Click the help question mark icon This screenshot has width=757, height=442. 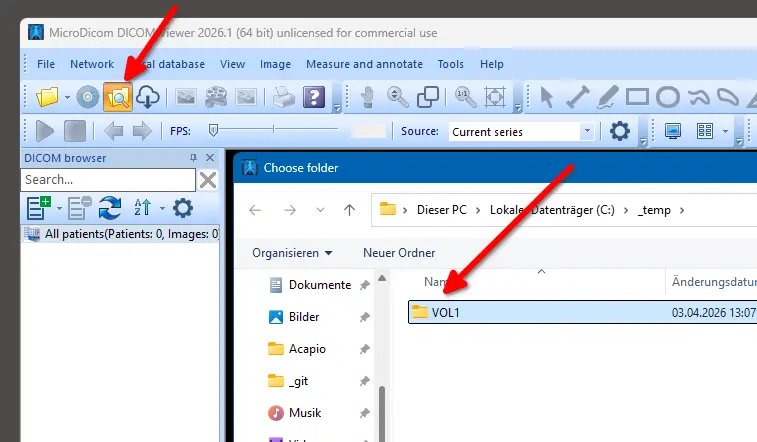point(314,97)
